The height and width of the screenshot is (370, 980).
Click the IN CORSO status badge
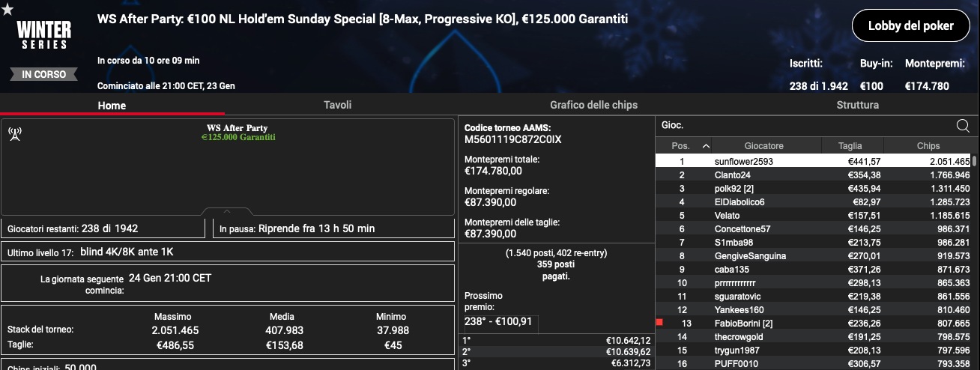44,74
